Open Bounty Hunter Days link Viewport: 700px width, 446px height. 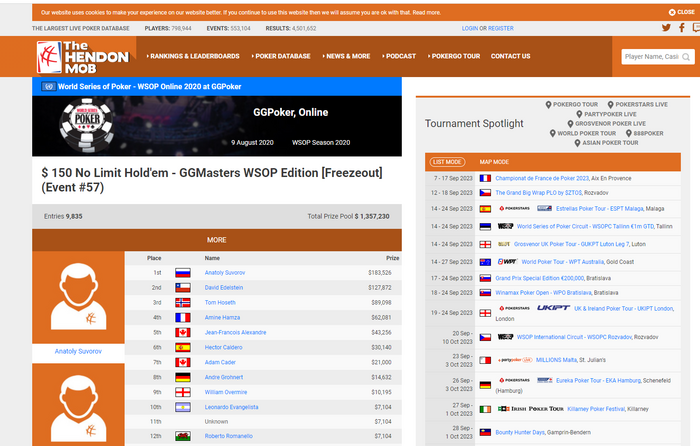point(520,432)
